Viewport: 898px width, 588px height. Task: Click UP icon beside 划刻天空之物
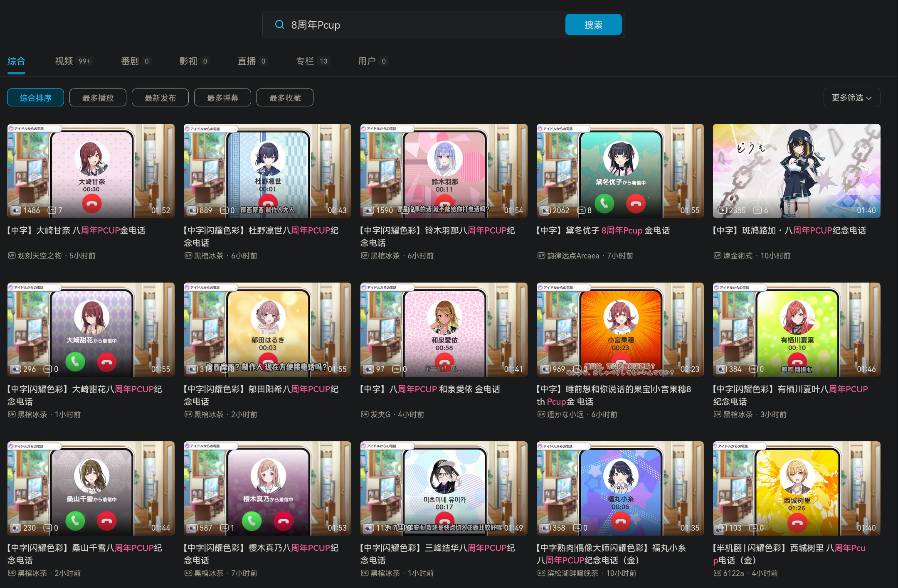[x=12, y=256]
